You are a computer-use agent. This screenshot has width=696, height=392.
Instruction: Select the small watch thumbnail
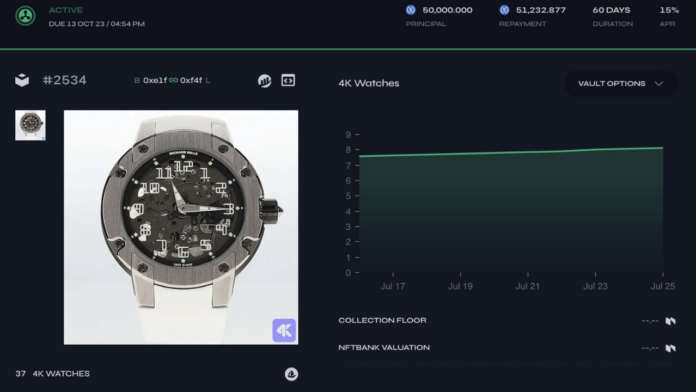point(30,125)
